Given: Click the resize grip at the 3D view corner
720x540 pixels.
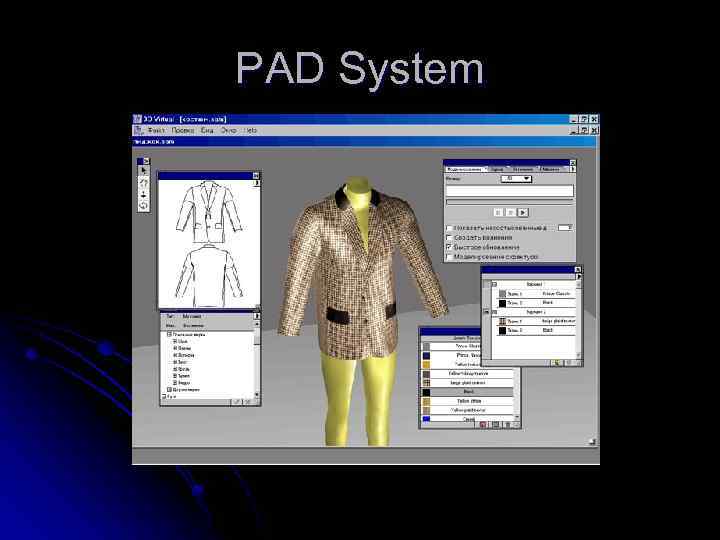Looking at the screenshot, I should point(592,442).
